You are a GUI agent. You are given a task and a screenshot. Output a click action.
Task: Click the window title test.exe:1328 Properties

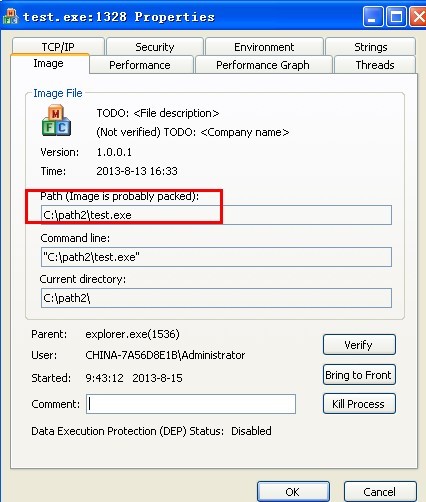pyautogui.click(x=119, y=16)
